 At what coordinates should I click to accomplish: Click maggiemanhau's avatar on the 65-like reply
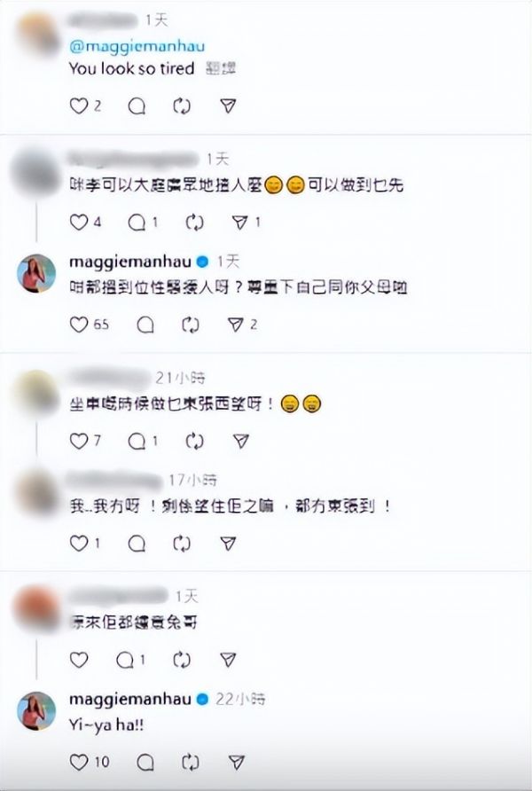click(36, 273)
